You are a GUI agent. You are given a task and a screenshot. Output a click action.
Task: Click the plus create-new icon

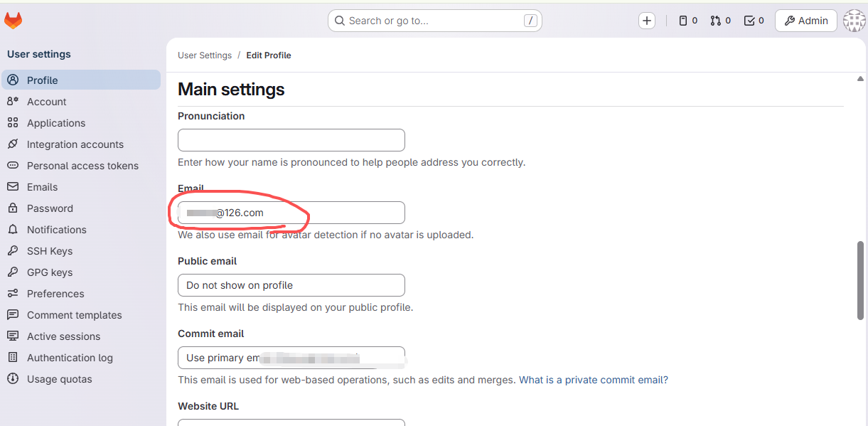(x=646, y=21)
